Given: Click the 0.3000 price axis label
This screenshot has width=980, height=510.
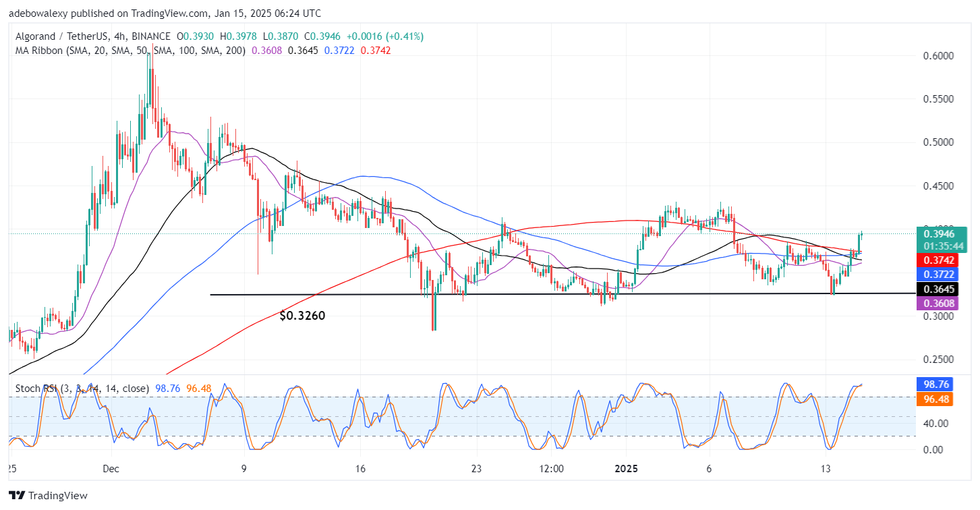Looking at the screenshot, I should click(x=938, y=316).
